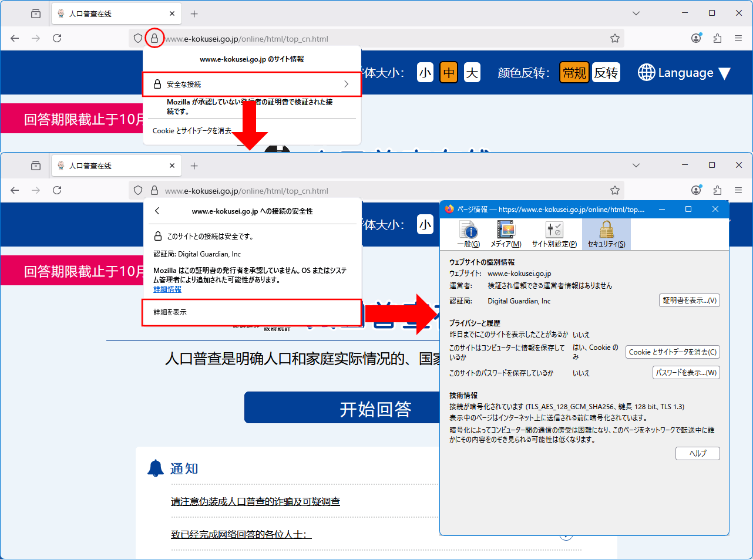This screenshot has width=753, height=560.
Task: Set font size to 大
Action: tap(472, 73)
